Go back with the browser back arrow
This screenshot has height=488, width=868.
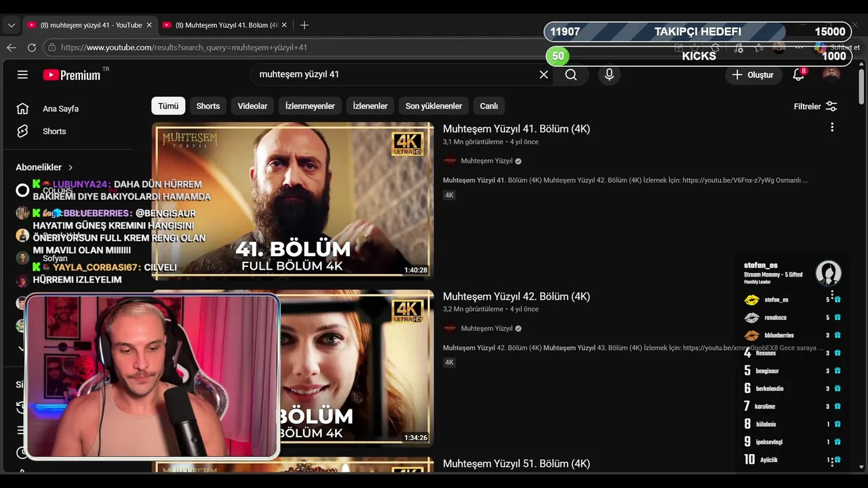coord(12,47)
